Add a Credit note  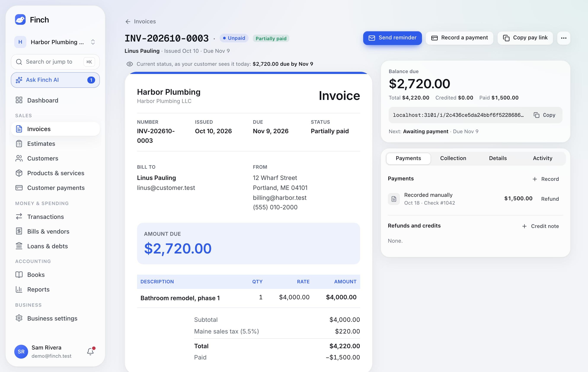pos(540,226)
